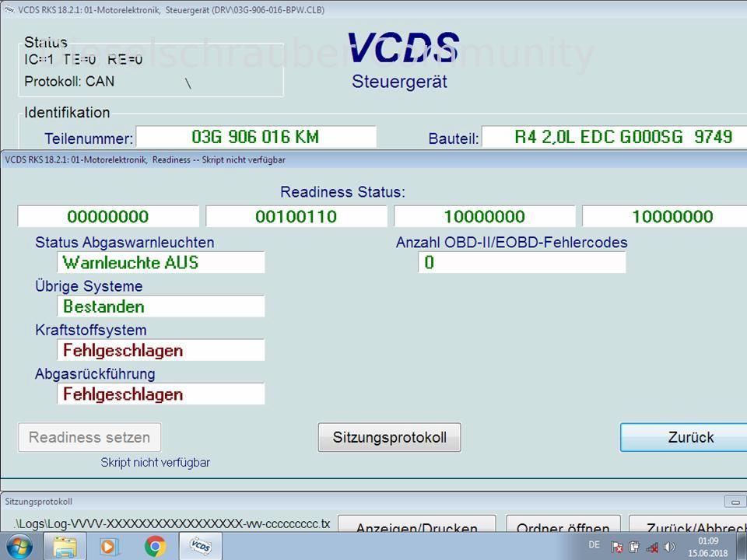The height and width of the screenshot is (560, 747).
Task: Click the Ordner öffnen button
Action: (563, 523)
